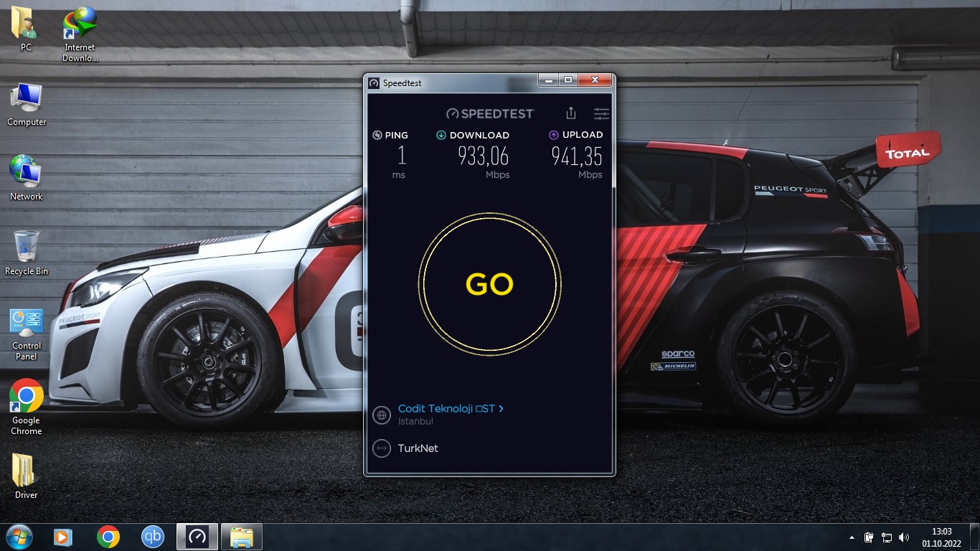This screenshot has width=980, height=551.
Task: Click the Speedtest taskbar button
Action: (197, 537)
